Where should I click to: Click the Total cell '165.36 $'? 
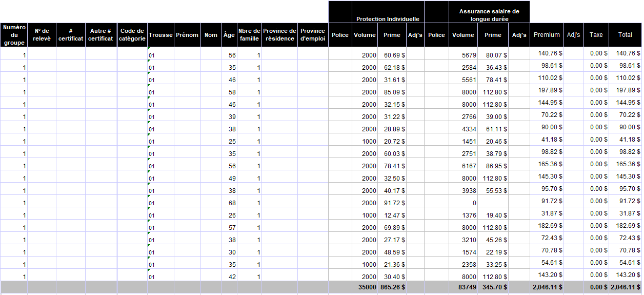click(x=625, y=164)
